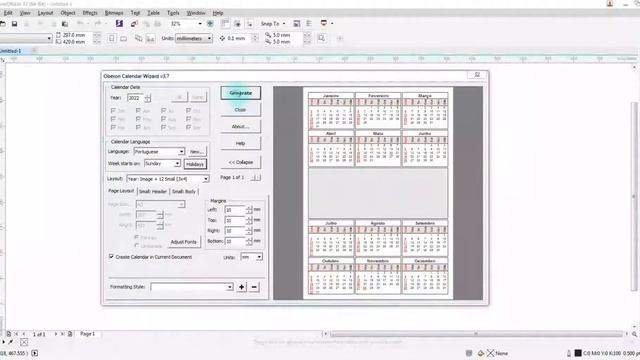Go to the next page arrow in page navigator
This screenshot has height=360, width=640.
click(x=56, y=334)
